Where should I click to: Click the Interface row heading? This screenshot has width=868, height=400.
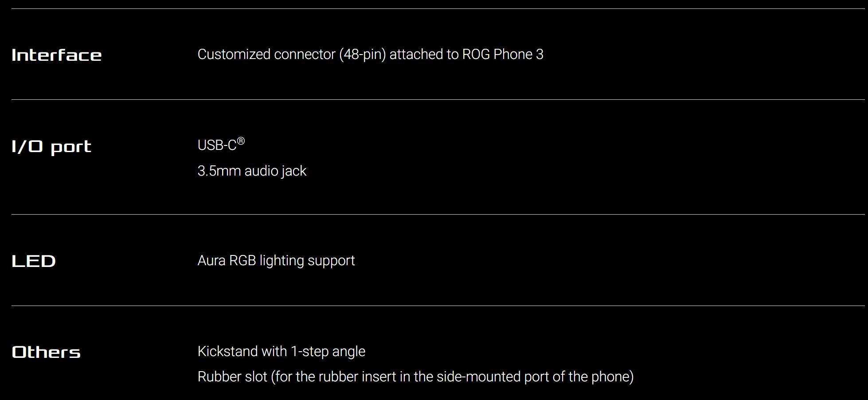tap(57, 55)
